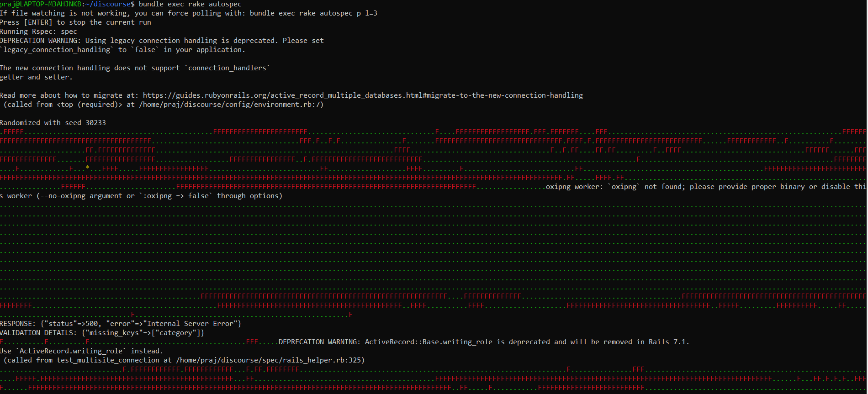Screen dimensions: 868x394
Task: Click 'Use `ActiveRecord.writing_role` instead.' line
Action: [81, 351]
